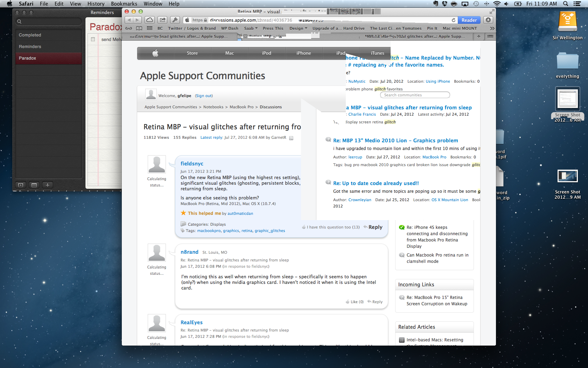Select the Sir Wellington drive icon
Image resolution: width=588 pixels, height=368 pixels.
point(567,26)
